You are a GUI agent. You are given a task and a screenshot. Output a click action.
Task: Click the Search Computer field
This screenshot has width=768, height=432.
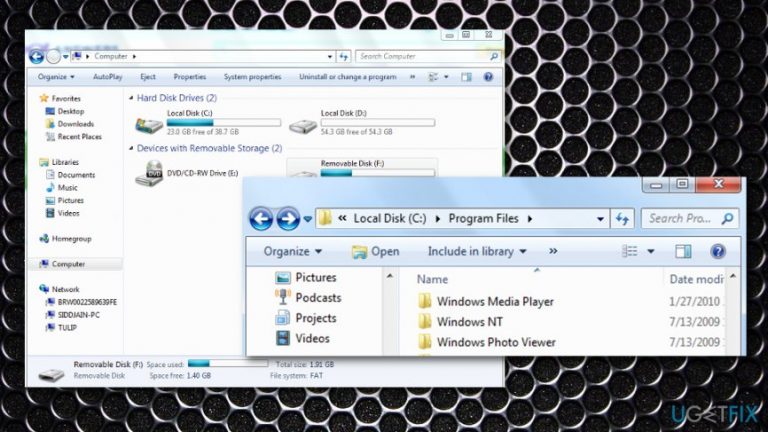(x=428, y=56)
